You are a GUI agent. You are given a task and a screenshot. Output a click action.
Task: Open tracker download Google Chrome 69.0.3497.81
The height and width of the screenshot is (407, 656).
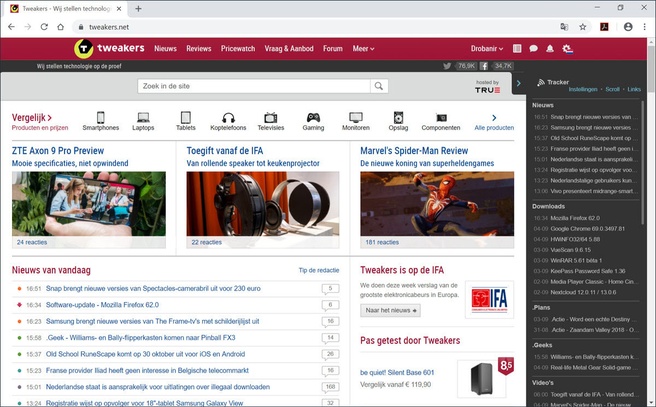[x=587, y=229]
